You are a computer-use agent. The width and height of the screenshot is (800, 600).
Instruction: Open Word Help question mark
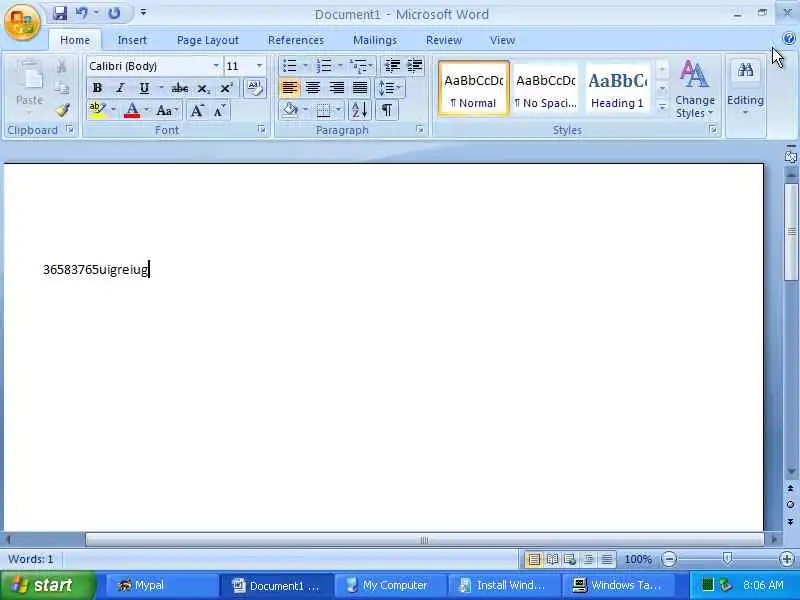(789, 38)
